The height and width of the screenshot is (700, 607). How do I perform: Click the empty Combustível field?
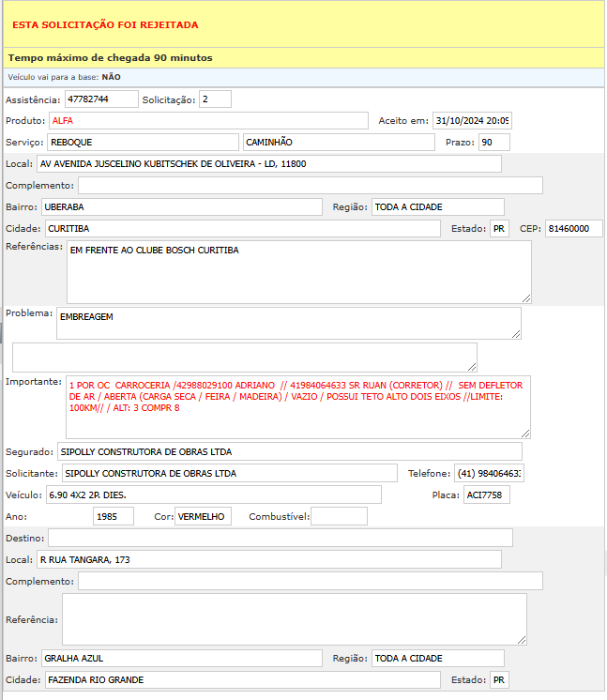pyautogui.click(x=339, y=517)
